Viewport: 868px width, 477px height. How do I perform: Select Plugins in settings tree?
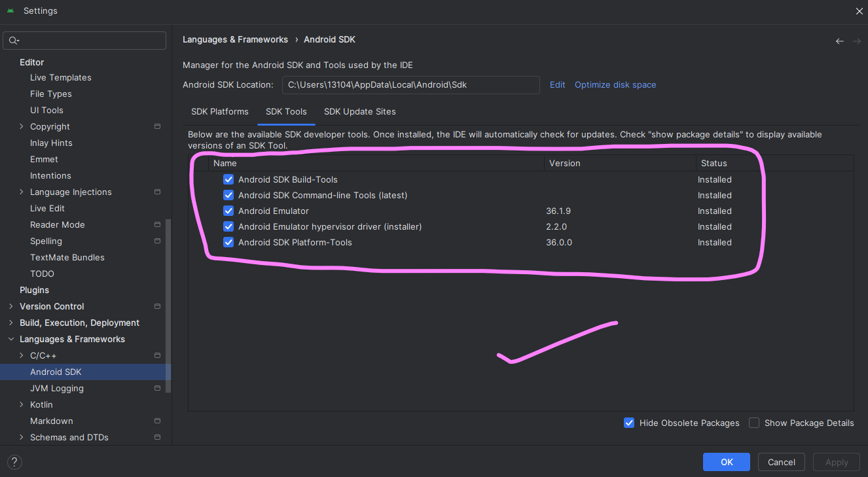tap(34, 290)
